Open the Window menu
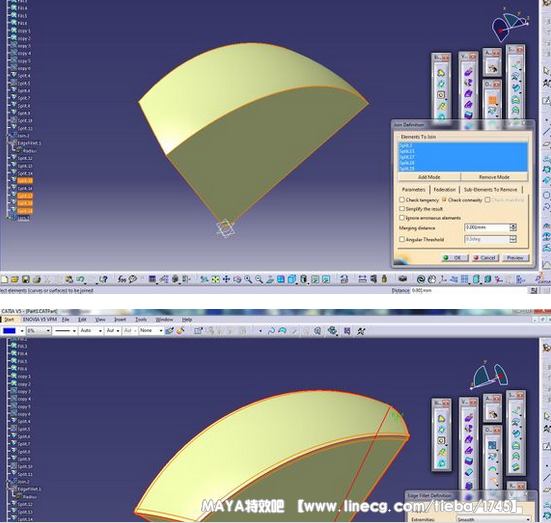551x523 pixels. point(164,319)
